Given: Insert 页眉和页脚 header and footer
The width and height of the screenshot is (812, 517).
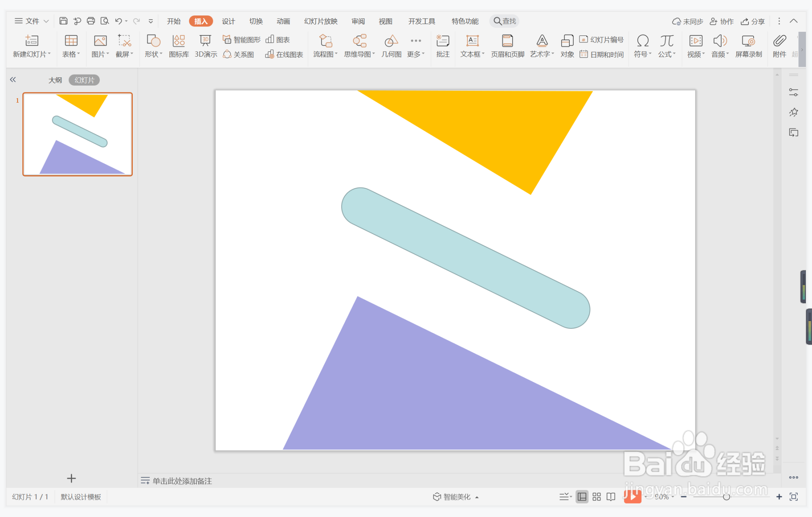Looking at the screenshot, I should [x=507, y=46].
